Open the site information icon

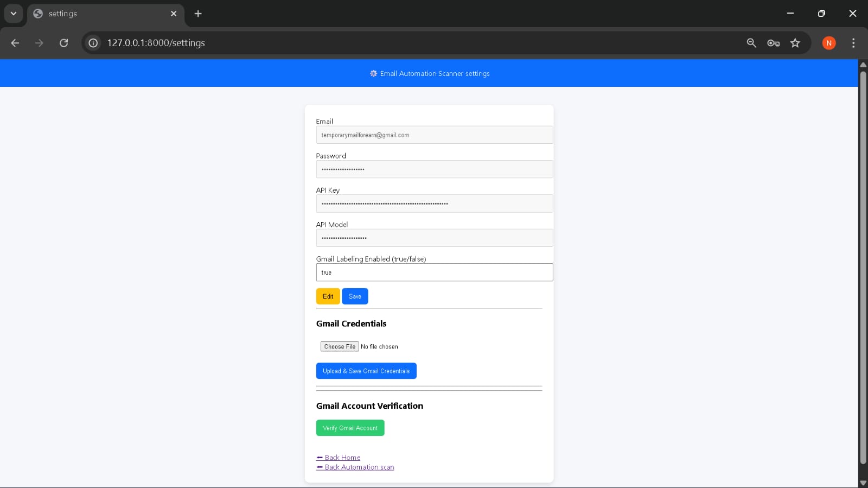point(93,43)
